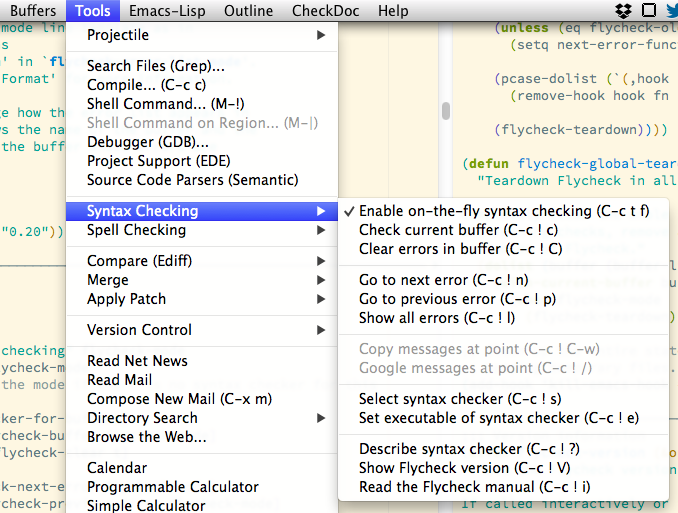Choose Search Files (Grep)...
The image size is (678, 513).
155,66
